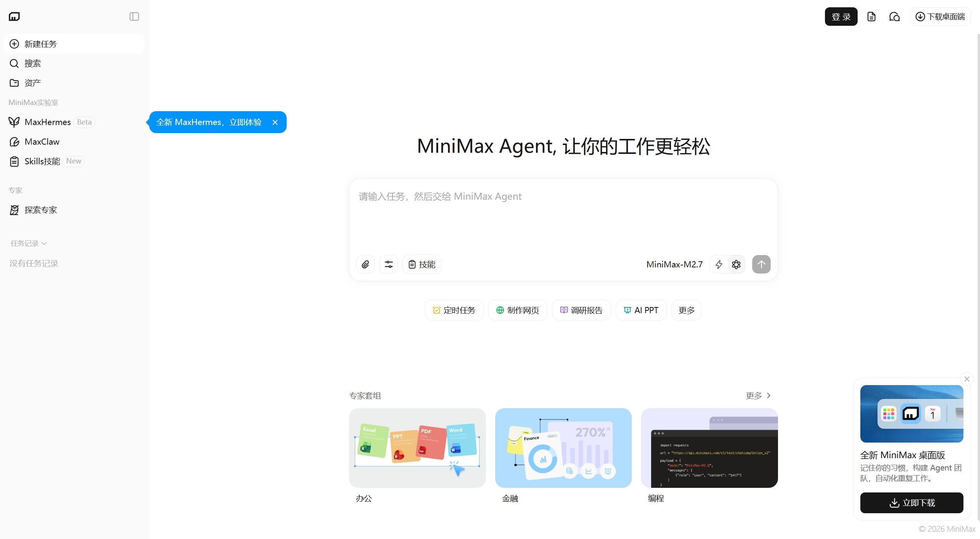Open the 办公 office expert card
Screen dimensions: 980x539
tap(417, 448)
